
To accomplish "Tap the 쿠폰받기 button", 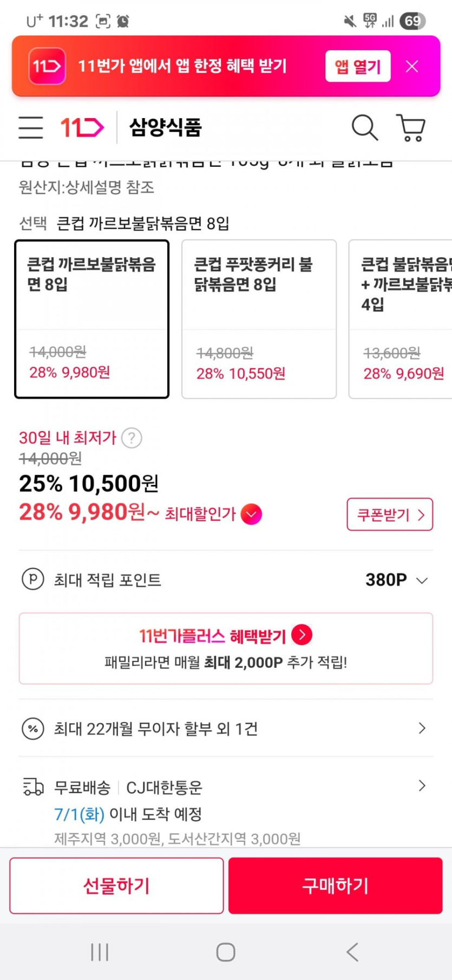I will [390, 514].
